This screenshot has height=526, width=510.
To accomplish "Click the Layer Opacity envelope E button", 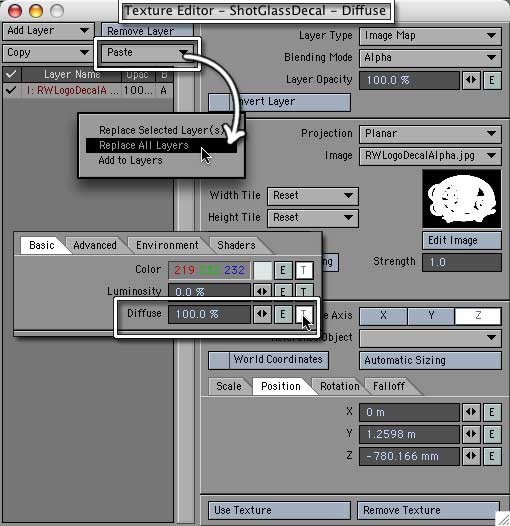I will click(x=492, y=80).
